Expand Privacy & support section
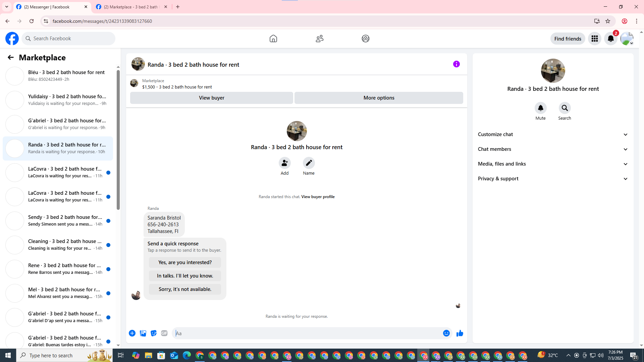The width and height of the screenshot is (644, 362). tap(553, 179)
